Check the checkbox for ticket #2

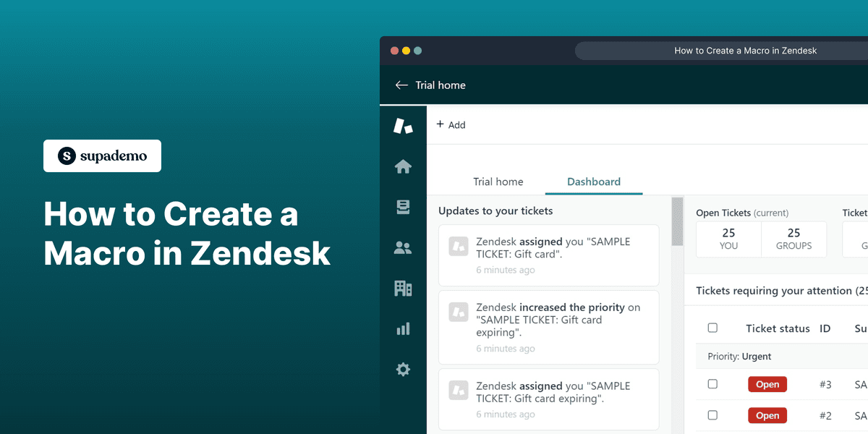coord(712,415)
